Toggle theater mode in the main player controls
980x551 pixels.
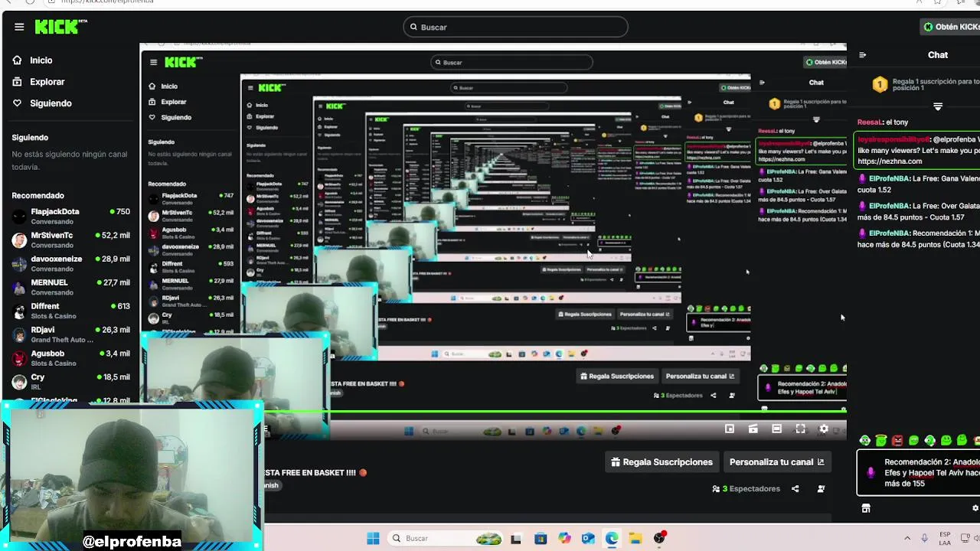tap(776, 429)
